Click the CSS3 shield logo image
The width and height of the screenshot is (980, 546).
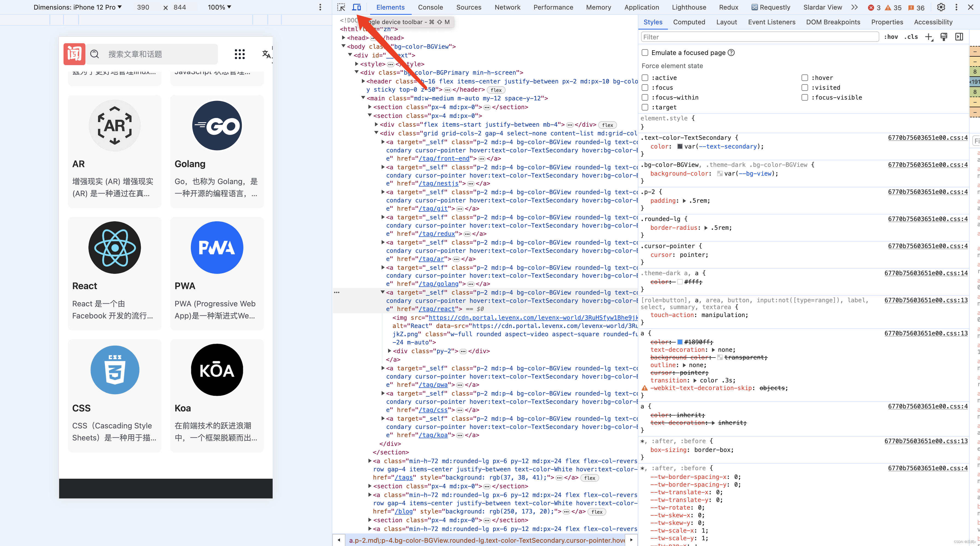click(x=114, y=370)
